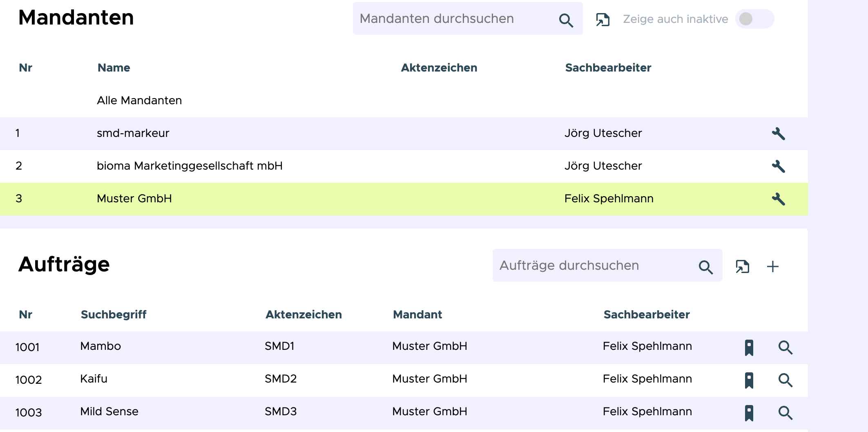Click export icon next to Mandanten search
This screenshot has height=432, width=868.
[602, 19]
